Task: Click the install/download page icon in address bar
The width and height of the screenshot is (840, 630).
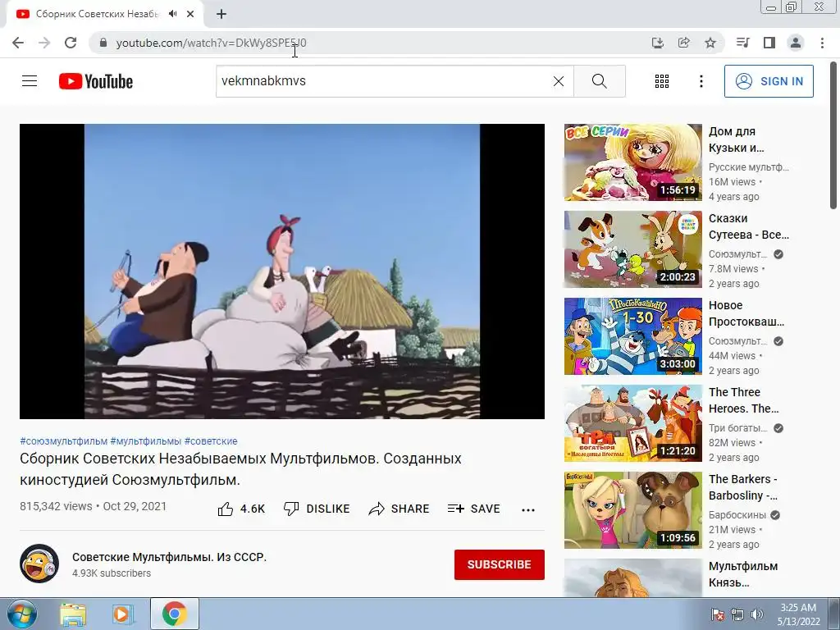Action: (658, 43)
